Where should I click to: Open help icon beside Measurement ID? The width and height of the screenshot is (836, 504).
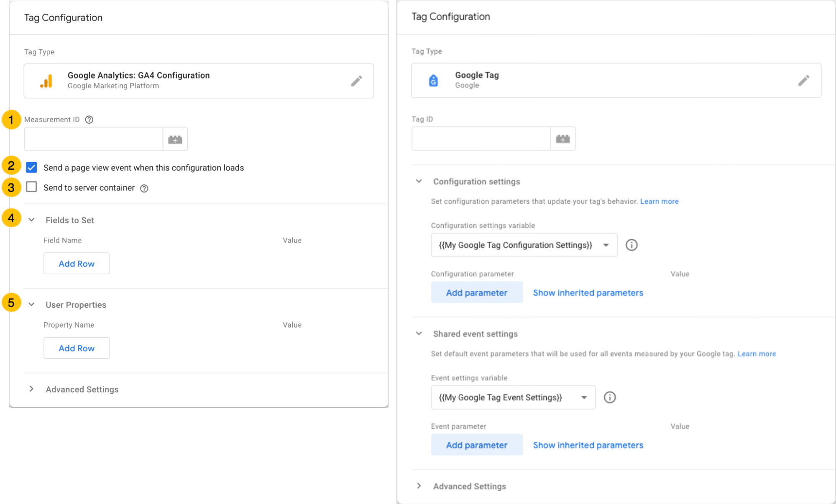89,120
